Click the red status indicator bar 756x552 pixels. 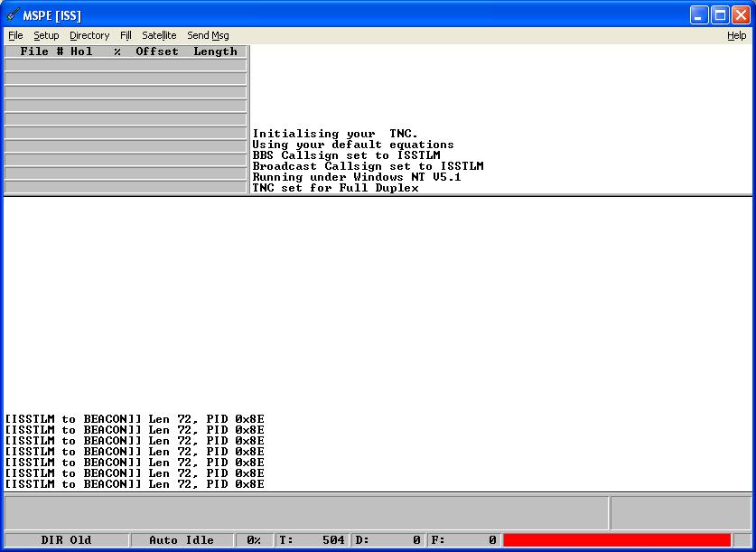[x=616, y=540]
